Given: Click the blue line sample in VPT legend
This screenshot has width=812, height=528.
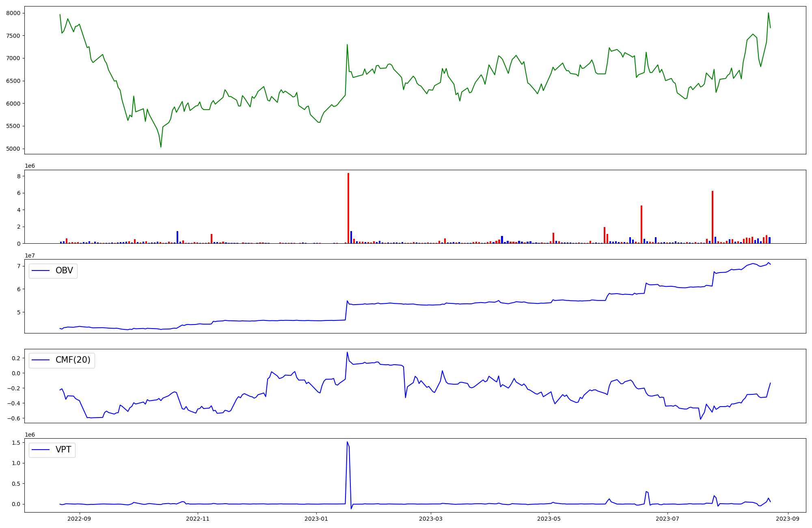Looking at the screenshot, I should (x=41, y=450).
